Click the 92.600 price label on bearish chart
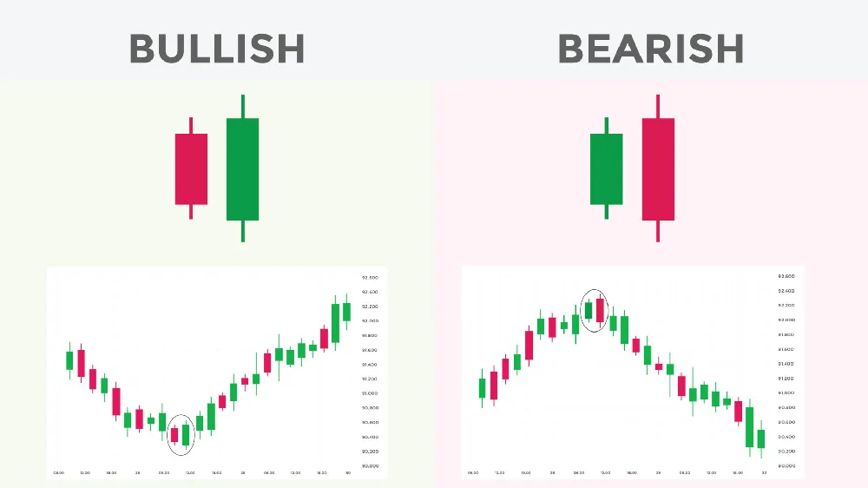The height and width of the screenshot is (488, 868). 786,276
